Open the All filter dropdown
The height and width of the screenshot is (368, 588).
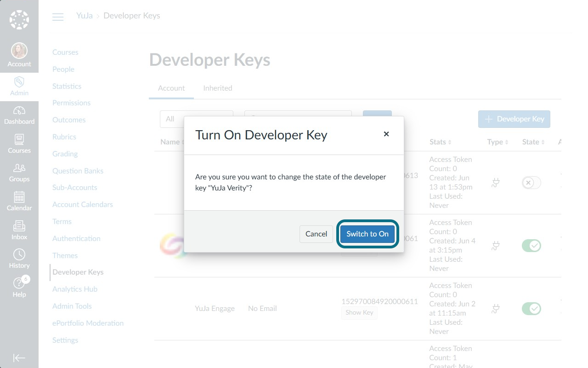(x=172, y=119)
